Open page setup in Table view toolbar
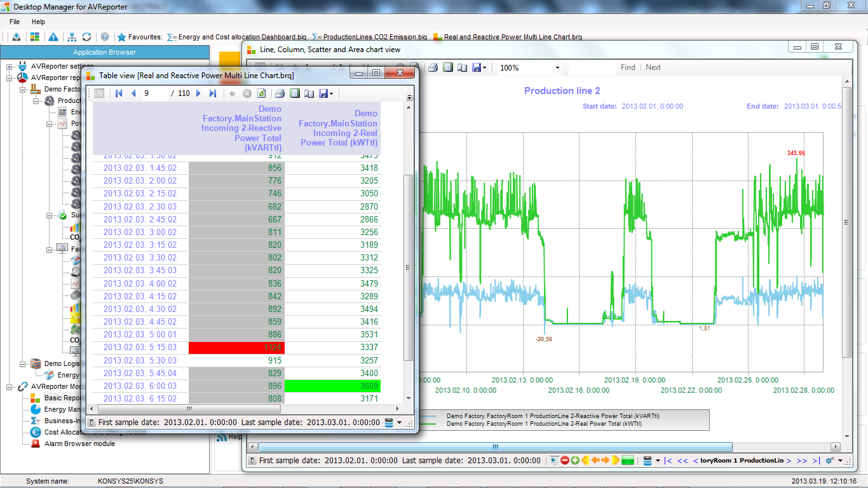 pos(309,93)
